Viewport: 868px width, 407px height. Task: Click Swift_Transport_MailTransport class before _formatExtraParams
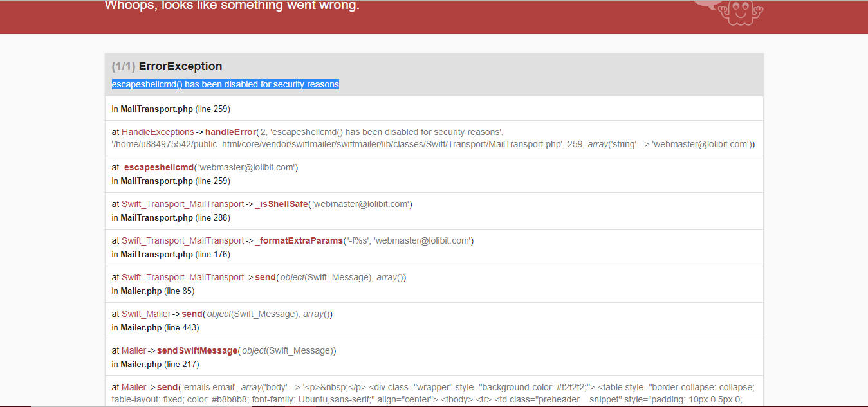(183, 240)
